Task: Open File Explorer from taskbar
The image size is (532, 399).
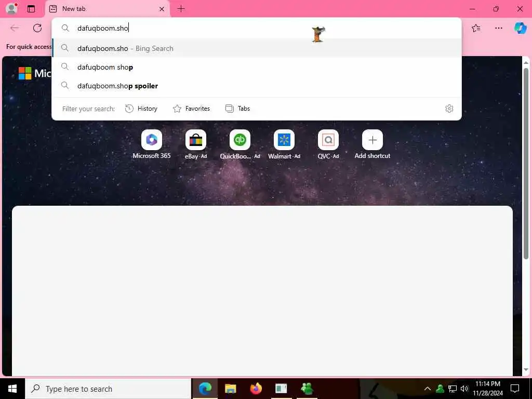Action: [x=230, y=389]
